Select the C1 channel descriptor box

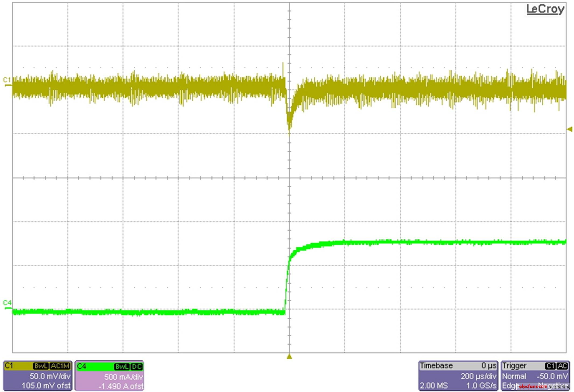click(x=38, y=376)
